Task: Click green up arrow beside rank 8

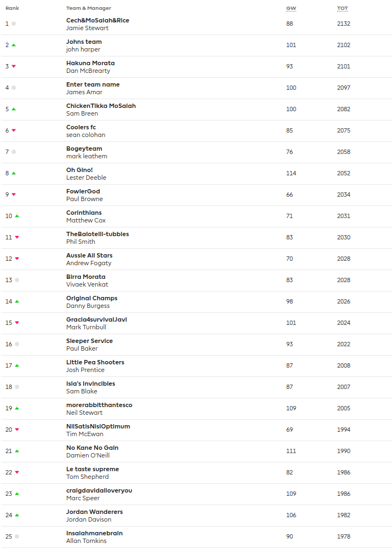Action: pos(14,173)
